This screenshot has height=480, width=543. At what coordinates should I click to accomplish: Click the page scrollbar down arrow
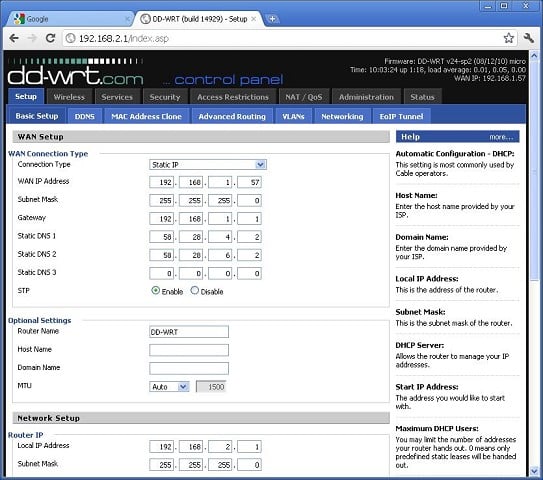(x=534, y=471)
